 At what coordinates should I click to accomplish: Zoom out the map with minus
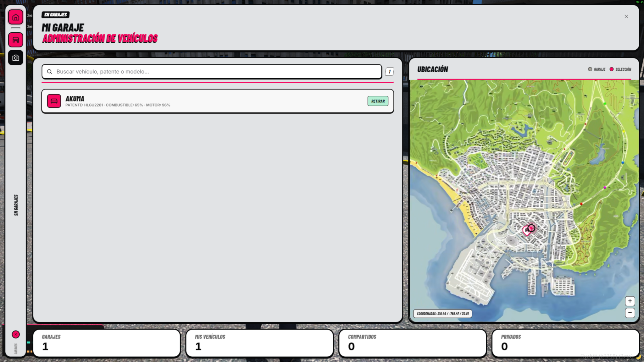click(630, 313)
